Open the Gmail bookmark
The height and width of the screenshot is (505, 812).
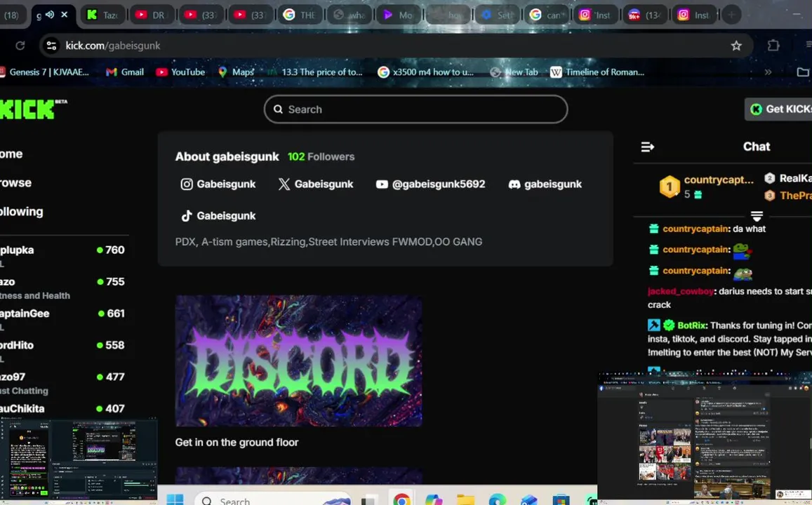click(125, 72)
